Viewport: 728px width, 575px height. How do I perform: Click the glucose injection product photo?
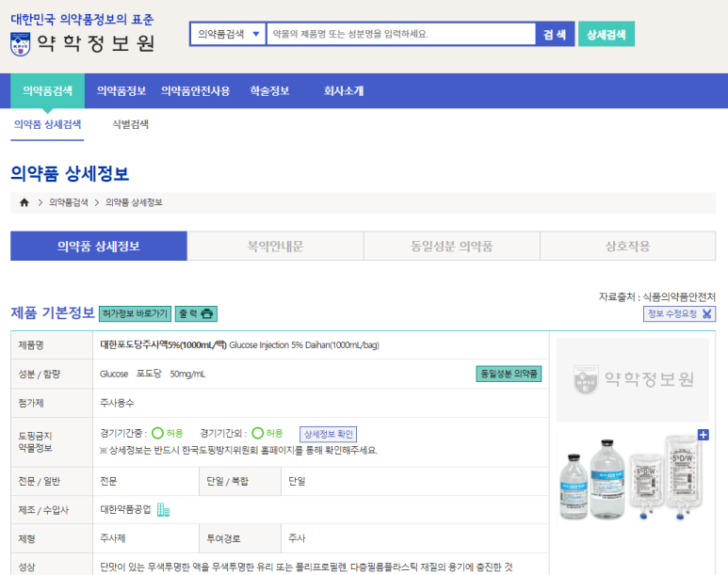coord(631,478)
